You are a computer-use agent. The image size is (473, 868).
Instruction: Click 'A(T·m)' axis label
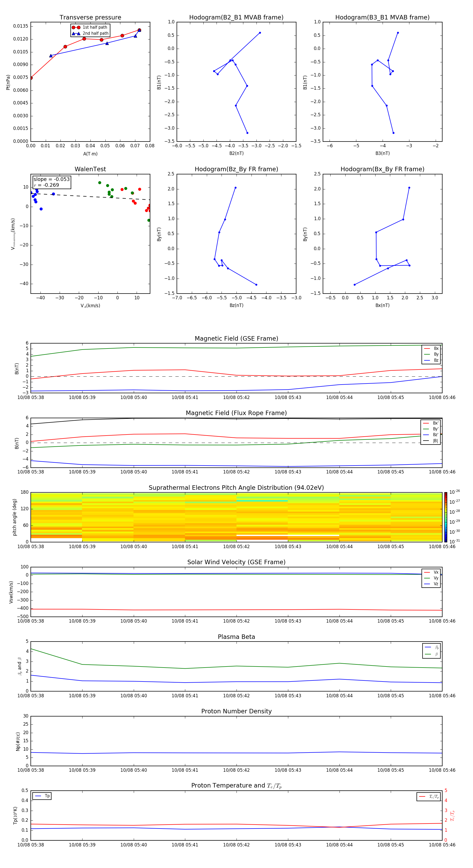pyautogui.click(x=90, y=154)
